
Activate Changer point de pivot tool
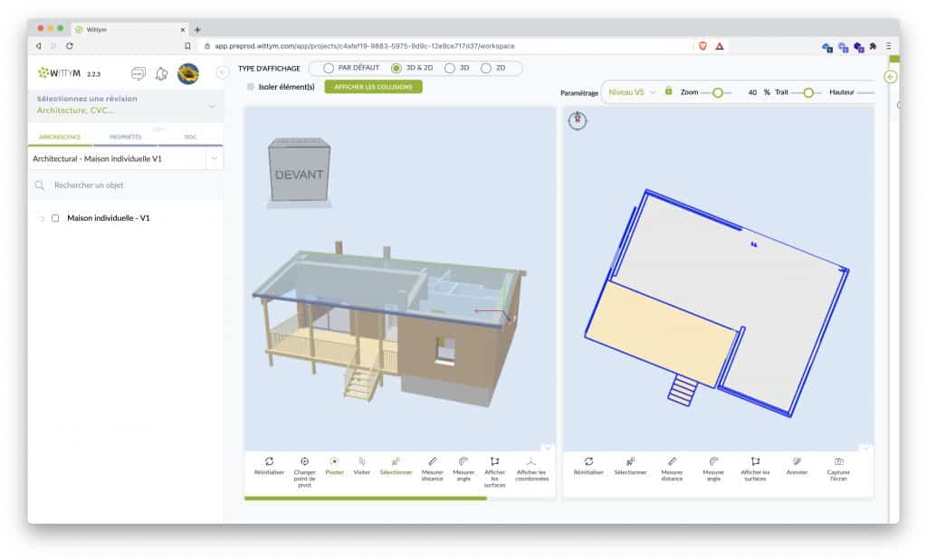click(304, 465)
